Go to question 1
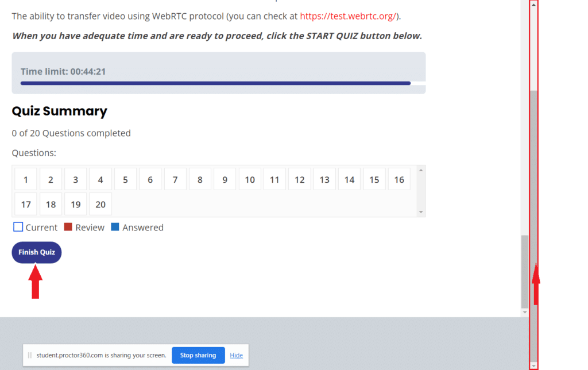 coord(26,179)
